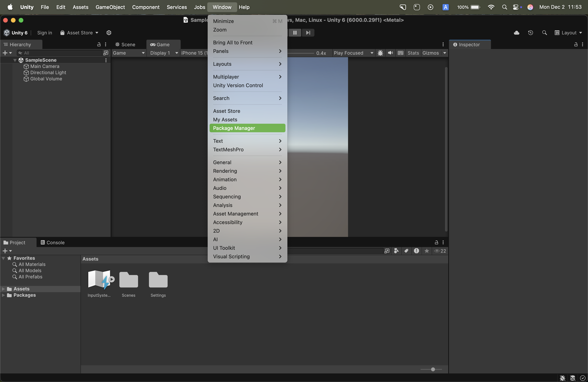Toggle the Stats overlay button
This screenshot has width=588, height=382.
point(413,53)
